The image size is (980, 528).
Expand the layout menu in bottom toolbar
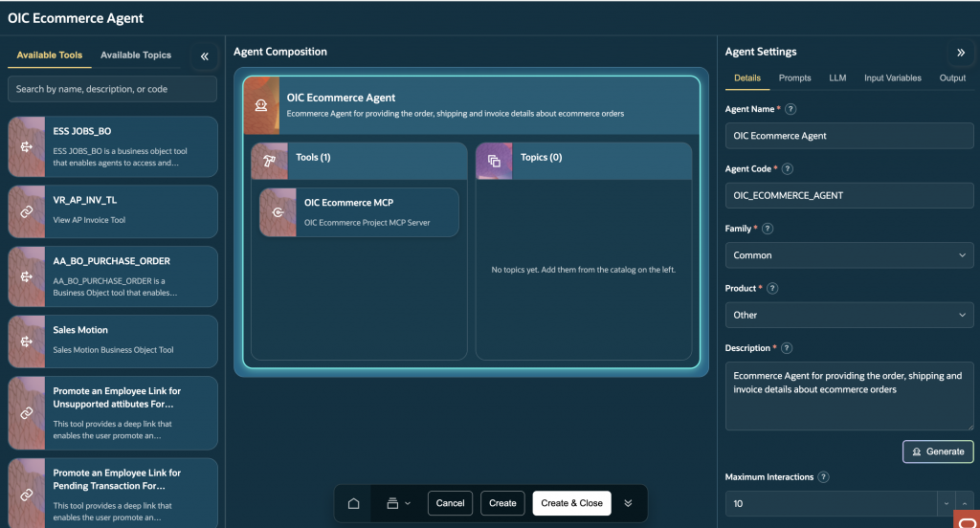(x=398, y=503)
